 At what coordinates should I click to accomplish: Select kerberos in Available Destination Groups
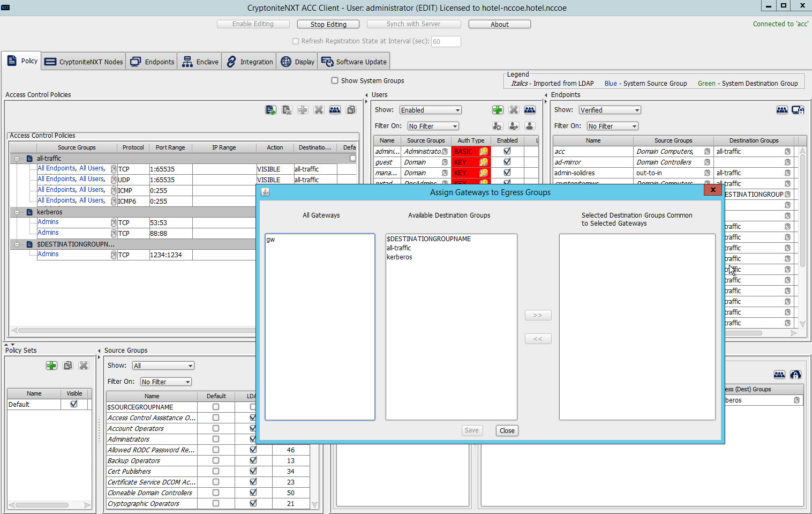400,257
